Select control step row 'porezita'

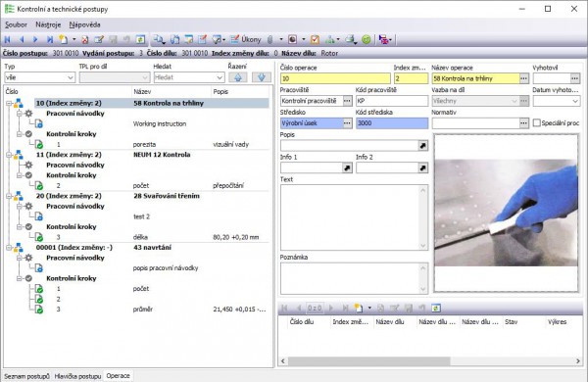[152, 144]
